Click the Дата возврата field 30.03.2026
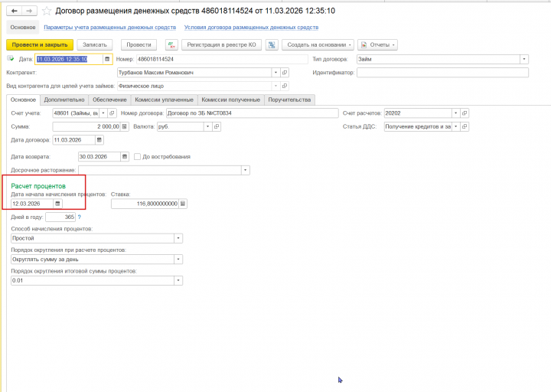551x392 pixels. tap(99, 157)
